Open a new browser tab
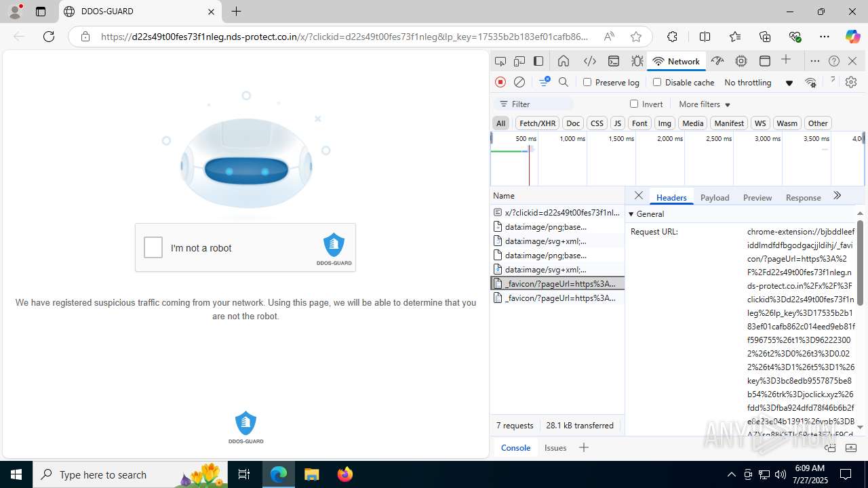Image resolution: width=868 pixels, height=488 pixels. 236,12
